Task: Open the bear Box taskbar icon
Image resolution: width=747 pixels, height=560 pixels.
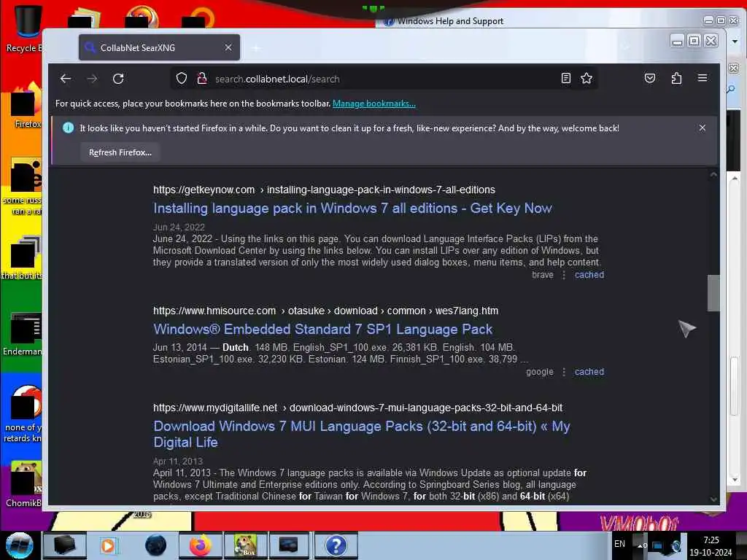Action: click(x=245, y=545)
